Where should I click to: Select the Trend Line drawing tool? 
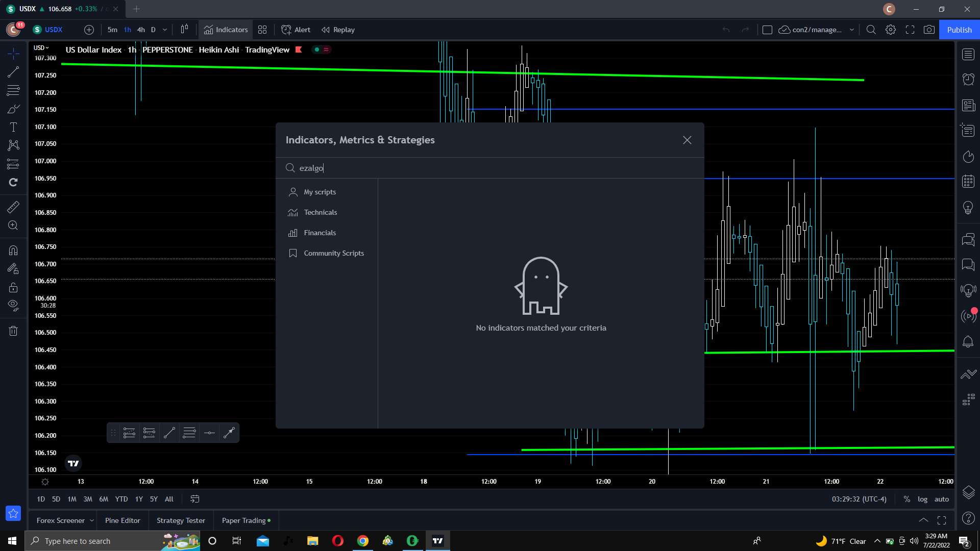pyautogui.click(x=13, y=72)
